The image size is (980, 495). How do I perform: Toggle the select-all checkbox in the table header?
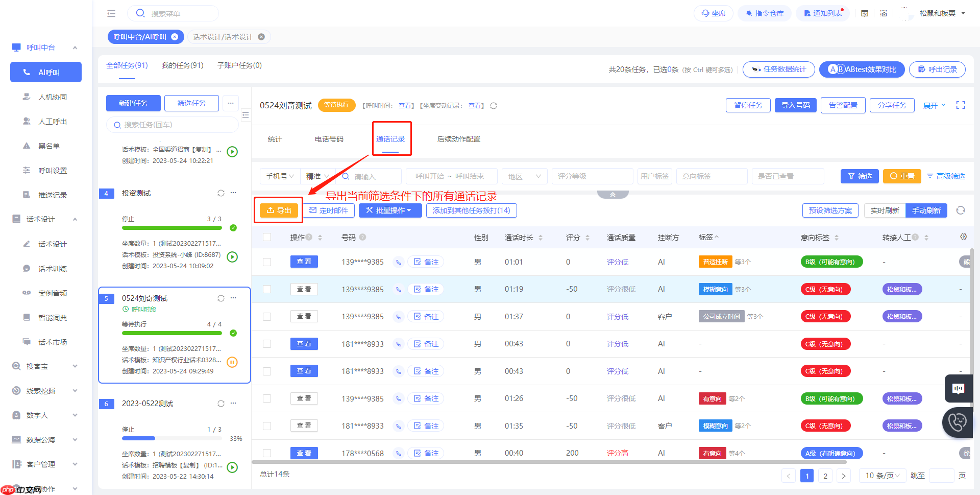pyautogui.click(x=267, y=238)
